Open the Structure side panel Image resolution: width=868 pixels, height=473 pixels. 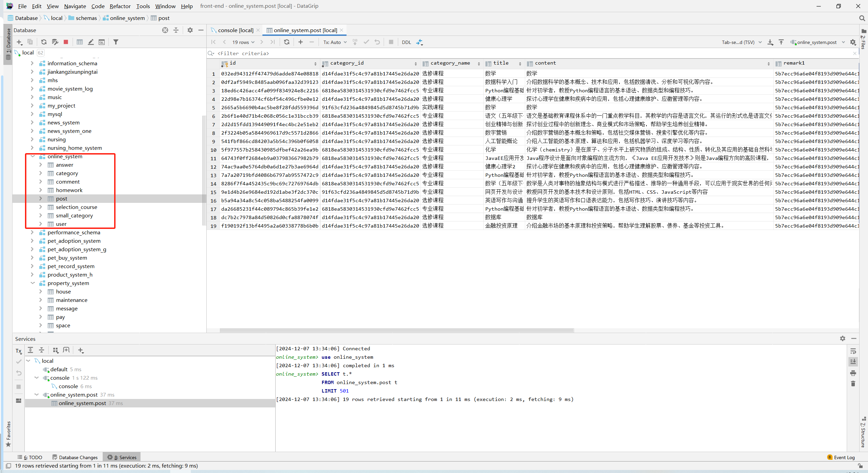pyautogui.click(x=864, y=432)
